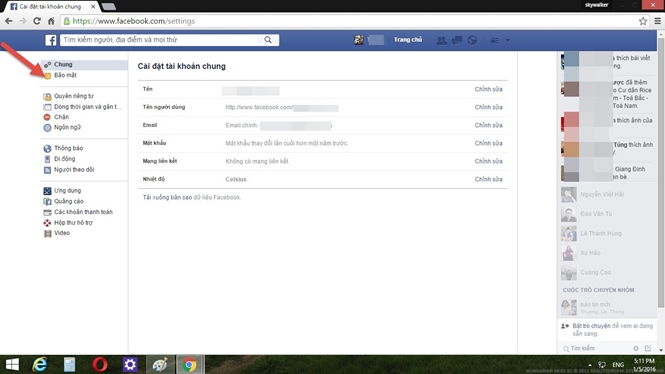Open Các khoản thanh toán payments settings
The height and width of the screenshot is (374, 665).
click(84, 212)
